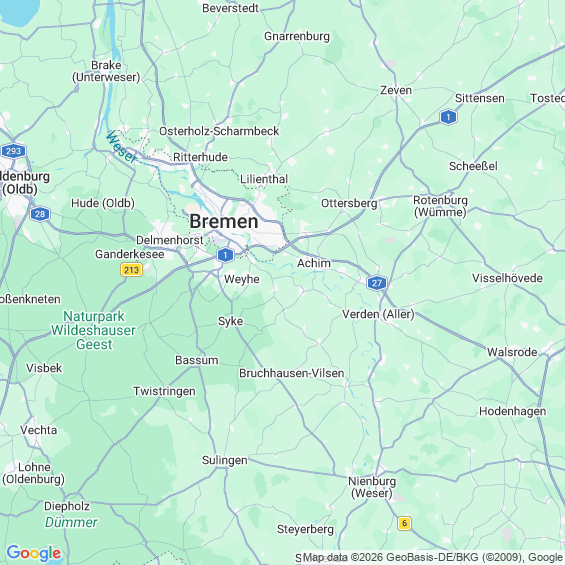Click the A1 shield near Sittensen
Image resolution: width=565 pixels, height=565 pixels.
point(448,117)
